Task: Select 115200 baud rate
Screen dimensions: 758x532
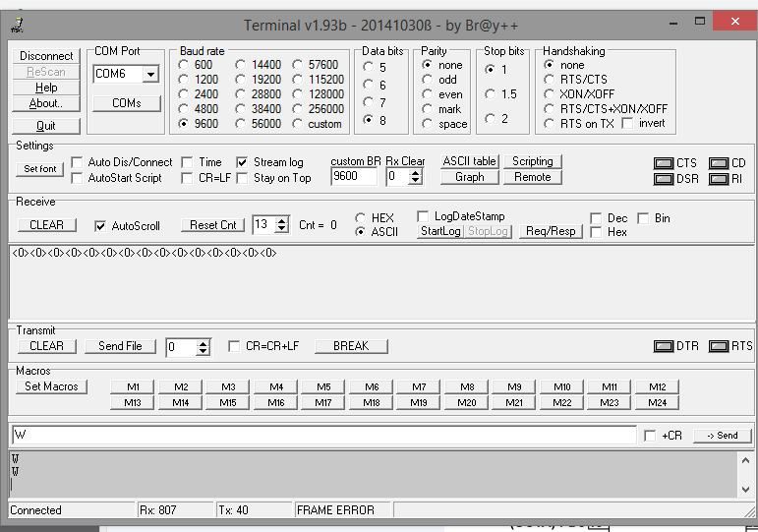Action: coord(297,80)
